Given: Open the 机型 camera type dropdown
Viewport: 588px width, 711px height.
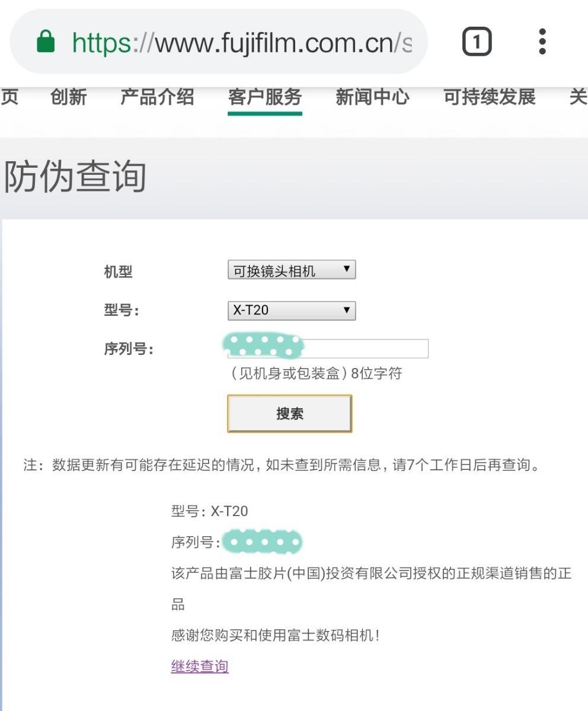Looking at the screenshot, I should [x=290, y=270].
